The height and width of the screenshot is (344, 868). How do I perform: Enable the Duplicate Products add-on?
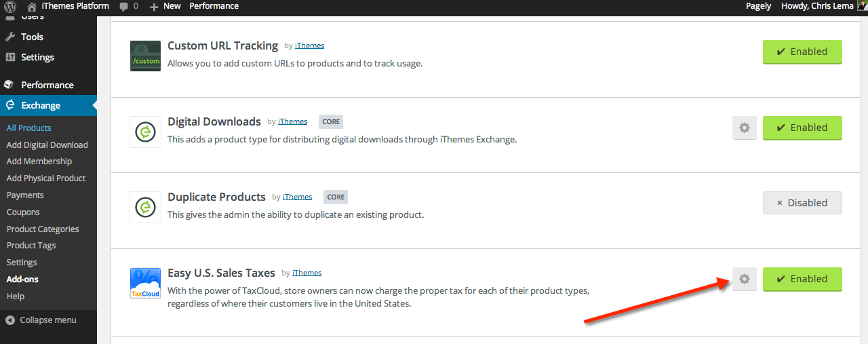tap(802, 203)
